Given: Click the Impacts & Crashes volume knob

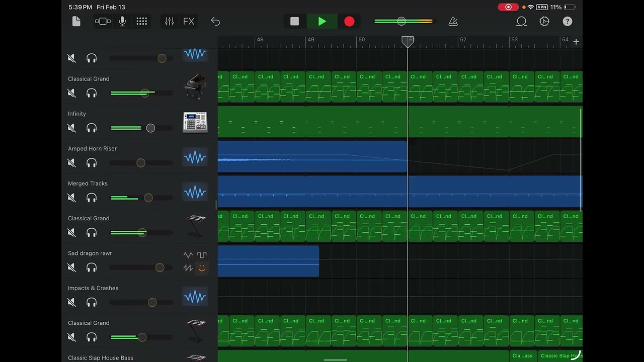Looking at the screenshot, I should tap(152, 303).
